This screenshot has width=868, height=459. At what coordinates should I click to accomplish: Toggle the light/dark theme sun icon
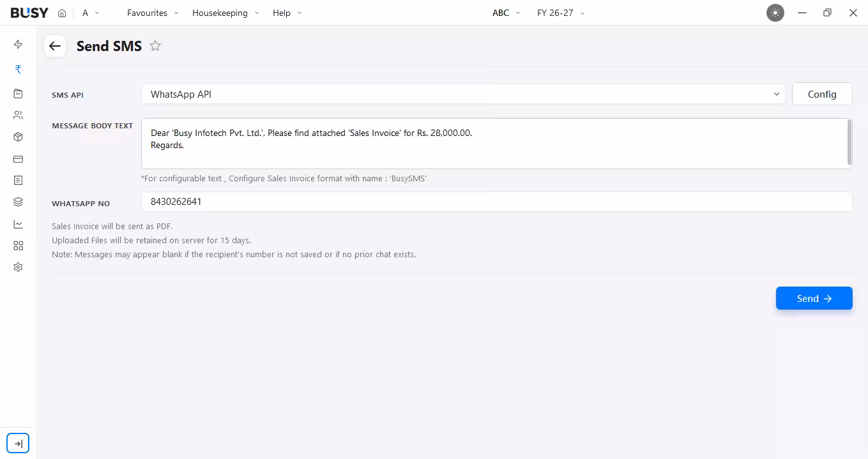(775, 13)
